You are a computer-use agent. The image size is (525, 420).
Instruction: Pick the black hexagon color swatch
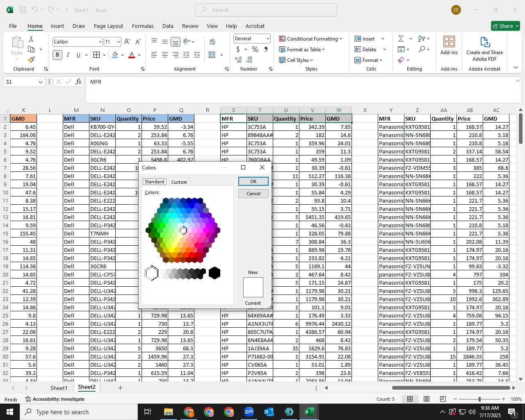tap(215, 273)
